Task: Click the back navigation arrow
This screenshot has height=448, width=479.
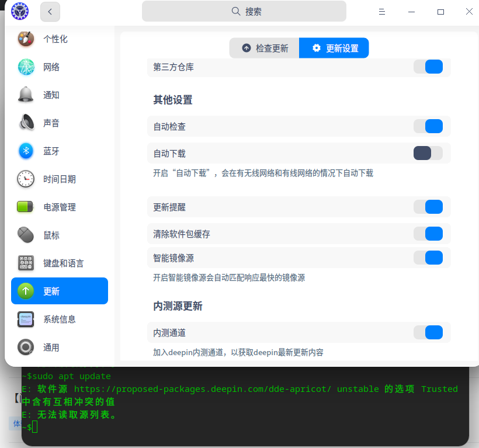Action: 50,11
